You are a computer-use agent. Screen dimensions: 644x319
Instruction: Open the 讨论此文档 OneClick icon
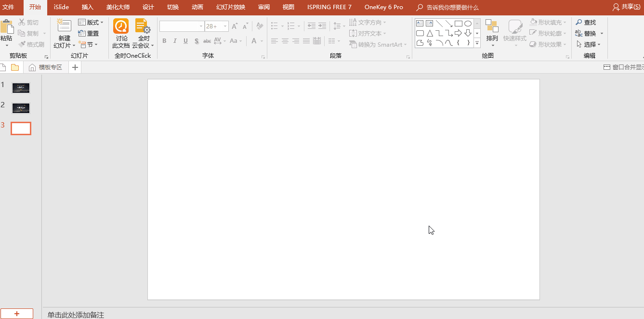pos(120,33)
